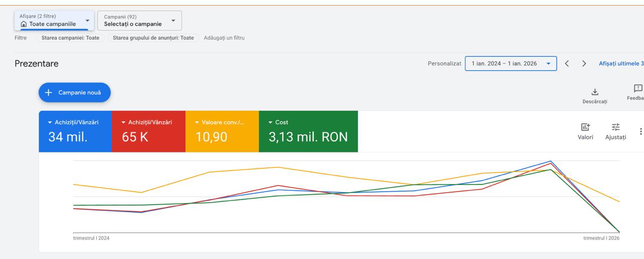Go to the previous period arrow
This screenshot has height=259, width=644.
pos(567,64)
